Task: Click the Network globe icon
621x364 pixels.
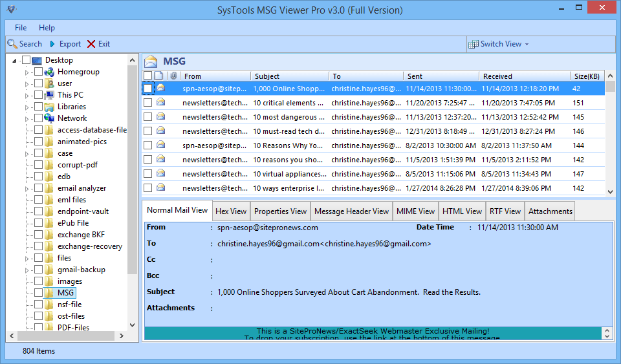Action: (x=49, y=118)
